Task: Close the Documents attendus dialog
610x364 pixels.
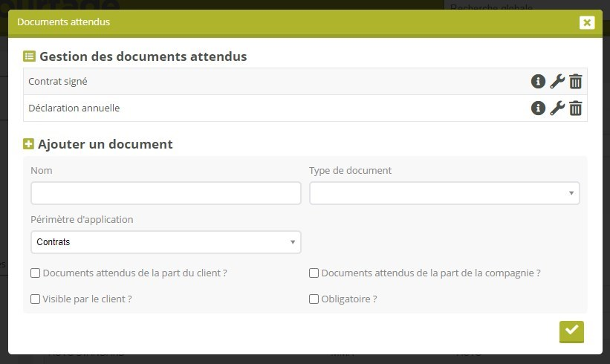Action: [587, 22]
